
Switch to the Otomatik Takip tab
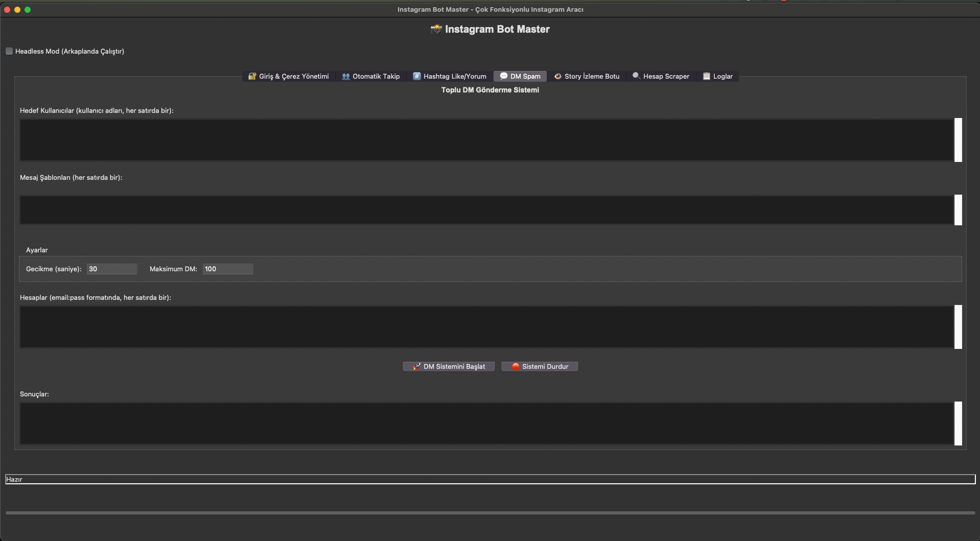tap(371, 76)
